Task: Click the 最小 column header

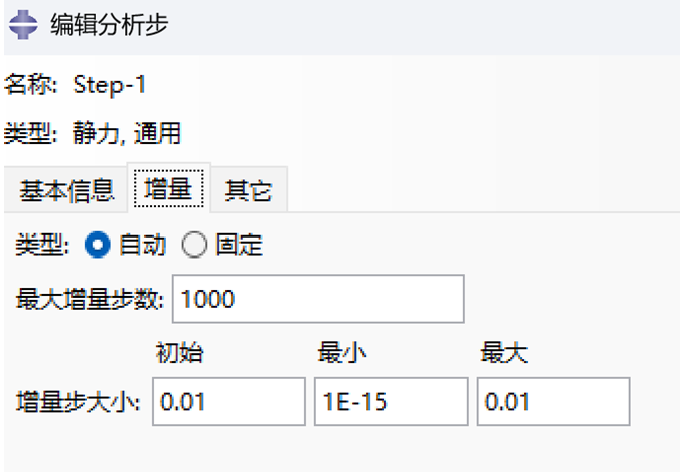Action: pyautogui.click(x=342, y=352)
